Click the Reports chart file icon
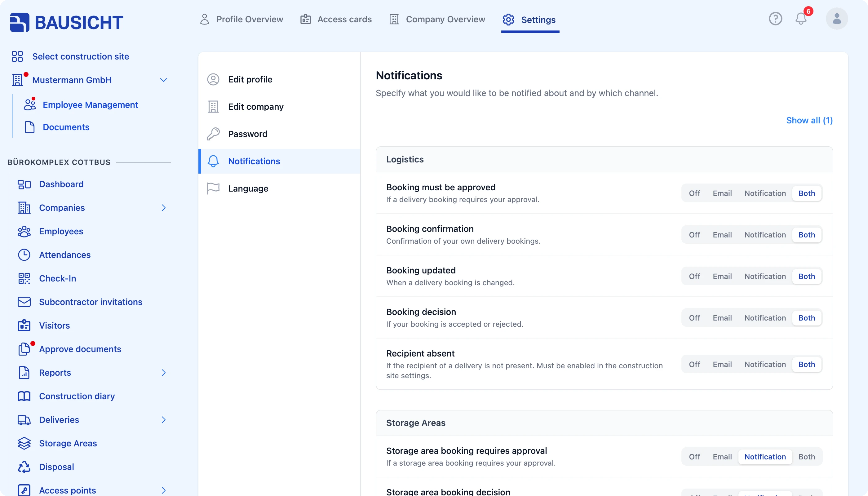Screen dimensions: 868x496 pyautogui.click(x=24, y=373)
